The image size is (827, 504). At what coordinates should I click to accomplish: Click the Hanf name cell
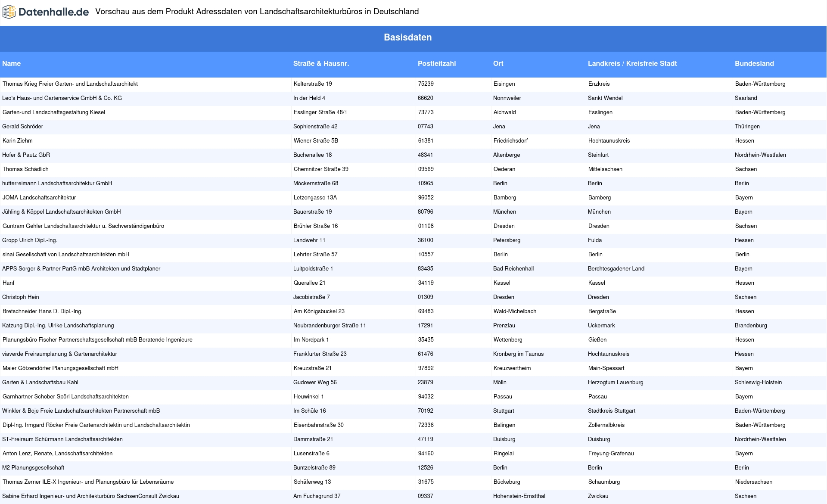(9, 283)
